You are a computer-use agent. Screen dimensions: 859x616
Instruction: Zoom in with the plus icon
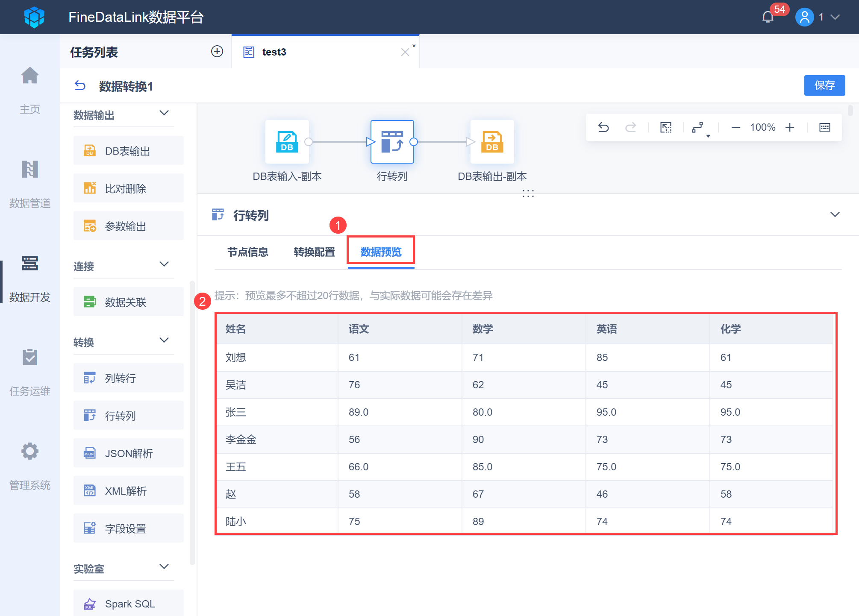790,127
